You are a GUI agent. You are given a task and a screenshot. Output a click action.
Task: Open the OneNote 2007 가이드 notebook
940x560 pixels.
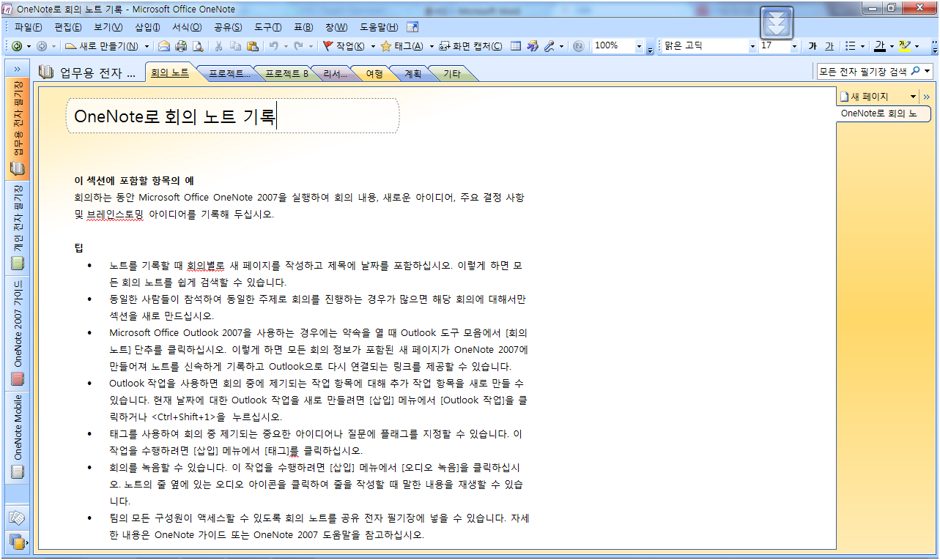coord(18,333)
